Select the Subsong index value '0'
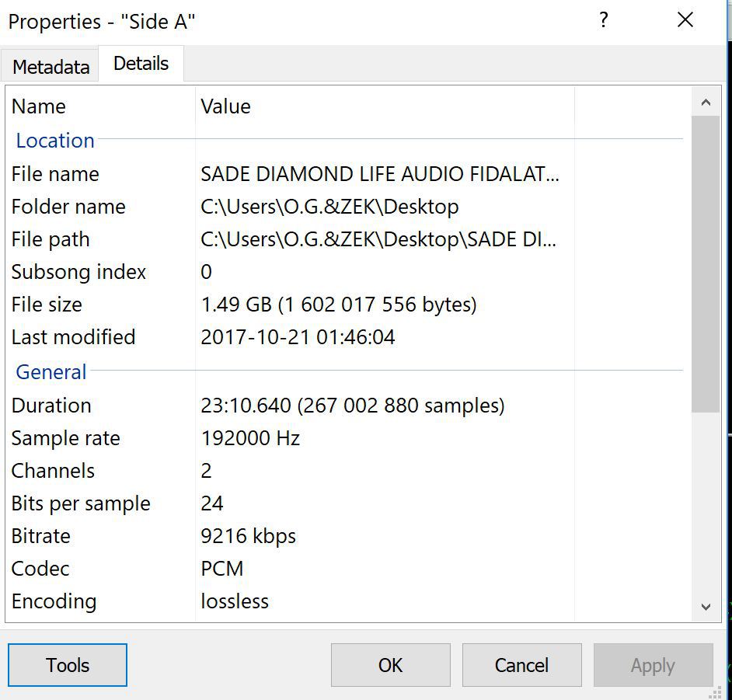This screenshot has height=700, width=732. (207, 272)
